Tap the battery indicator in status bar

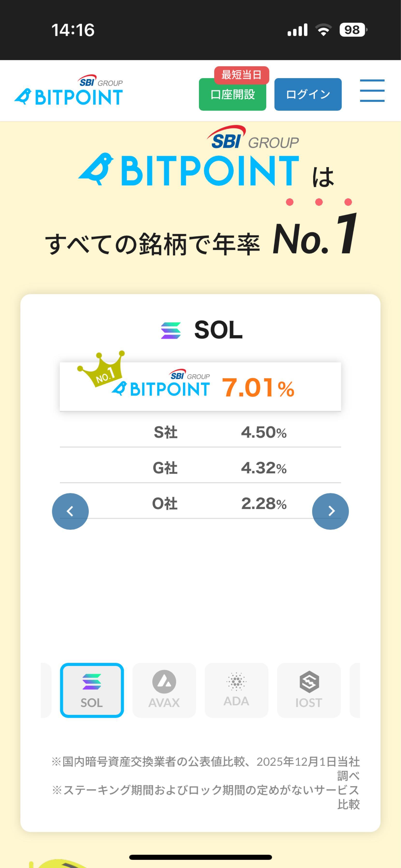353,30
